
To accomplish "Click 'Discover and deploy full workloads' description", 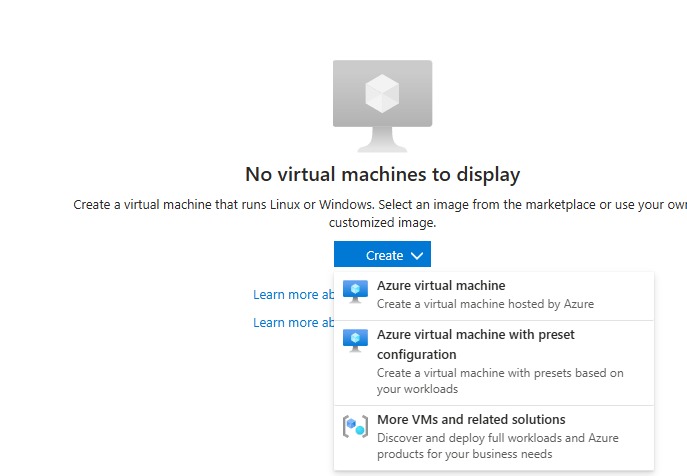I will (498, 446).
